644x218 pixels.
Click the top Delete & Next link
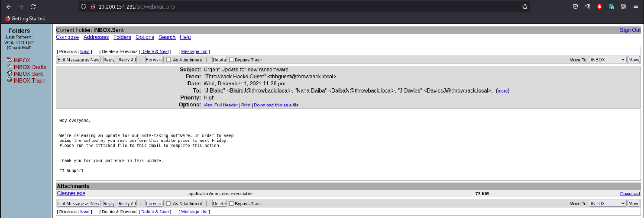[155, 51]
